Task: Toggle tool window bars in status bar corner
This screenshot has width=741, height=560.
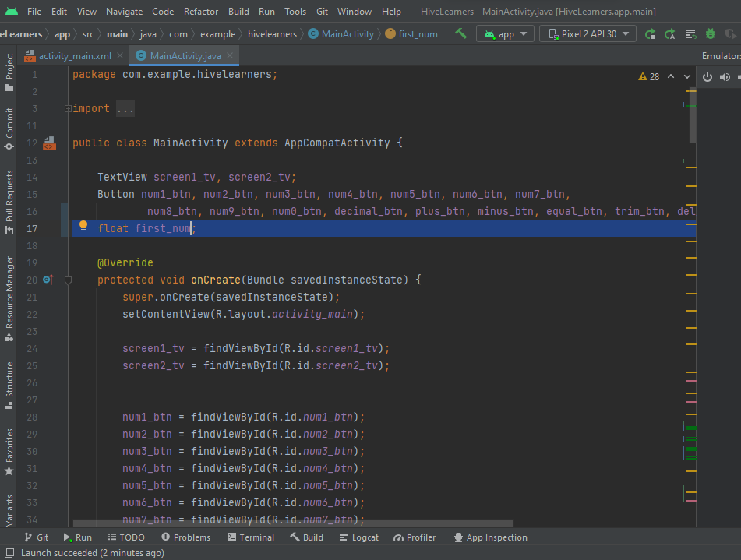Action: (x=9, y=552)
